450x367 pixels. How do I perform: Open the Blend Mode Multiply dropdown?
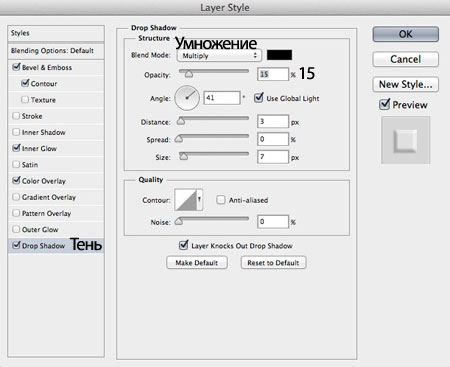219,56
